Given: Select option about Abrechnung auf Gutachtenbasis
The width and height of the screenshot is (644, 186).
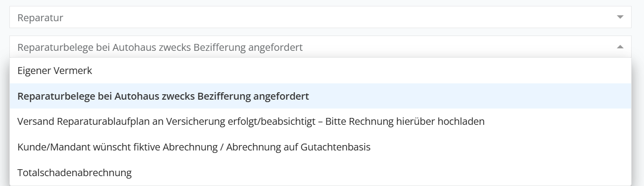Looking at the screenshot, I should coord(321,147).
